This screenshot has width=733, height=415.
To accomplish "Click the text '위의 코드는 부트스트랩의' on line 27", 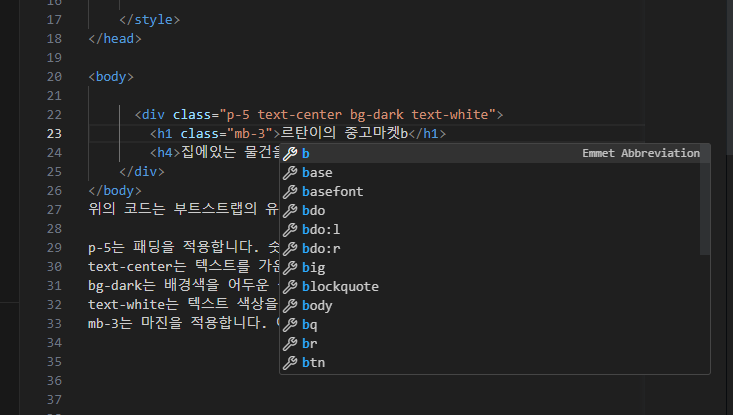I will [x=172, y=209].
